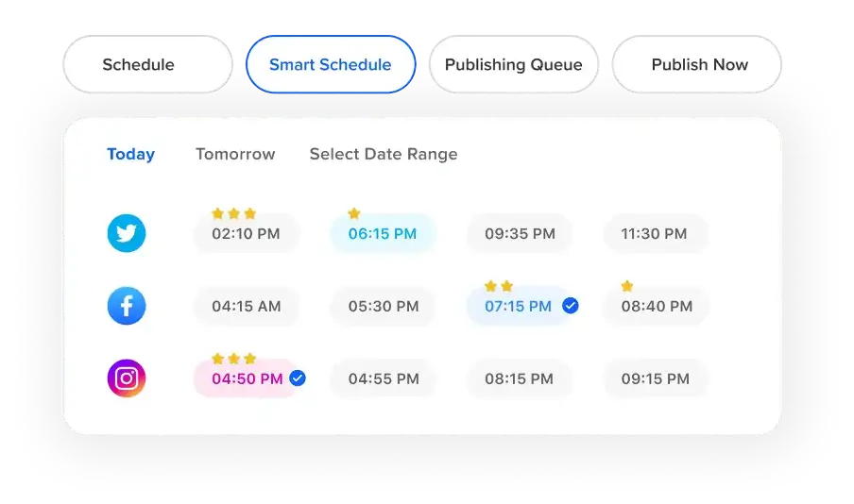
Task: Deselect the 07:15 PM Facebook time slot
Action: [523, 306]
